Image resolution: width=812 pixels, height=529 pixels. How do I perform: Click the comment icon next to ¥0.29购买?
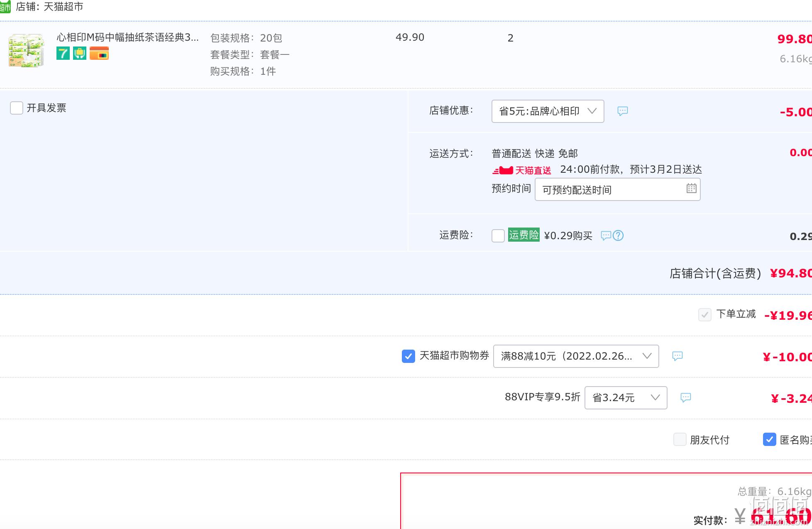coord(606,235)
